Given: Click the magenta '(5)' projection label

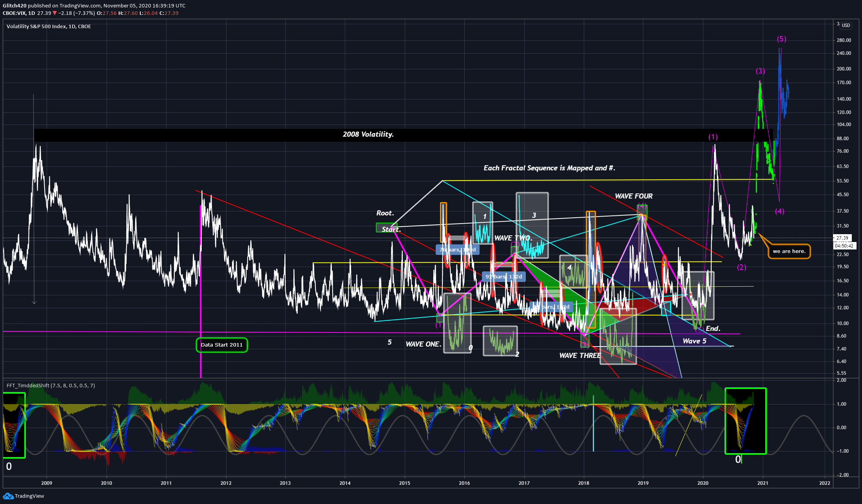Looking at the screenshot, I should [x=781, y=39].
